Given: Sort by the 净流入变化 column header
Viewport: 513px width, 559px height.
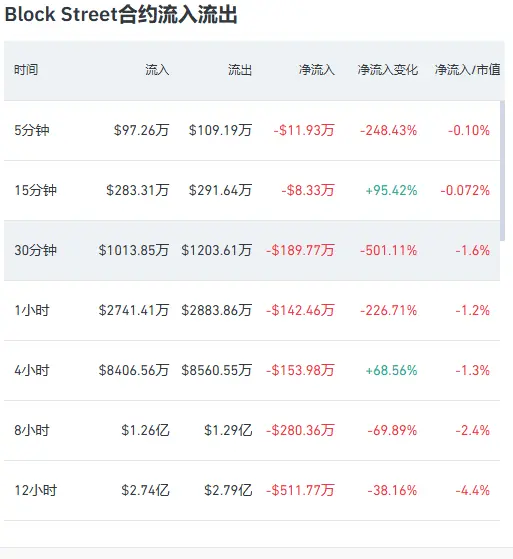Looking at the screenshot, I should click(388, 70).
